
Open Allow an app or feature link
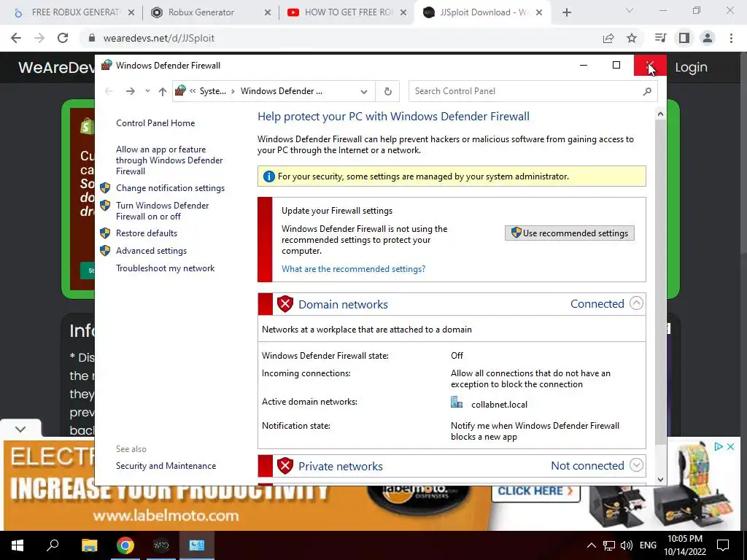click(169, 160)
